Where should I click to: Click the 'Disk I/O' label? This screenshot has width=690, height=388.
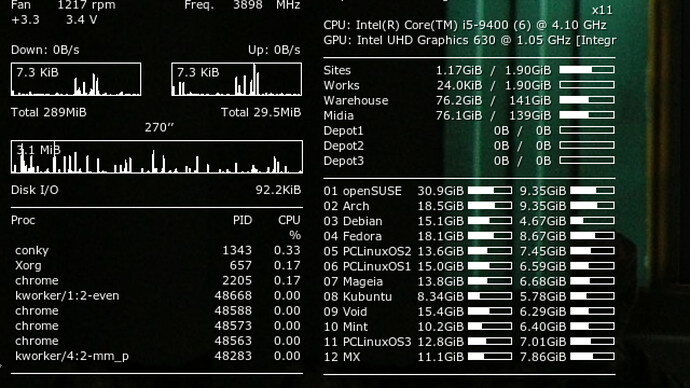click(x=35, y=190)
